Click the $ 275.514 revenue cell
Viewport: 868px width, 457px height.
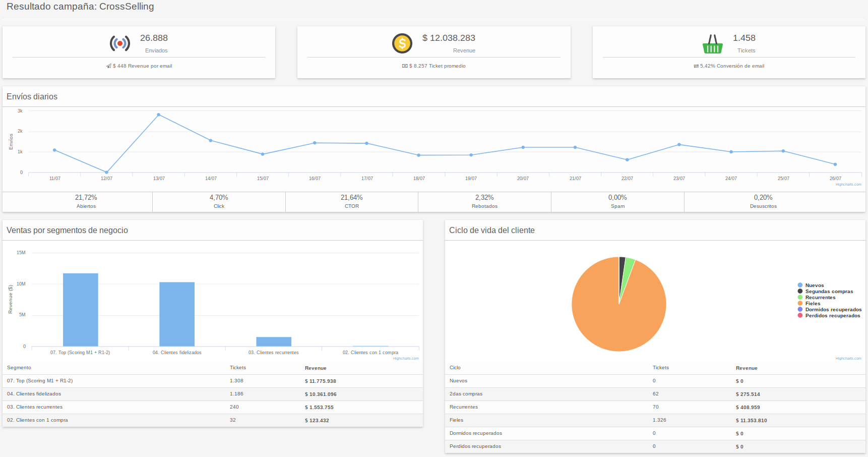(748, 394)
